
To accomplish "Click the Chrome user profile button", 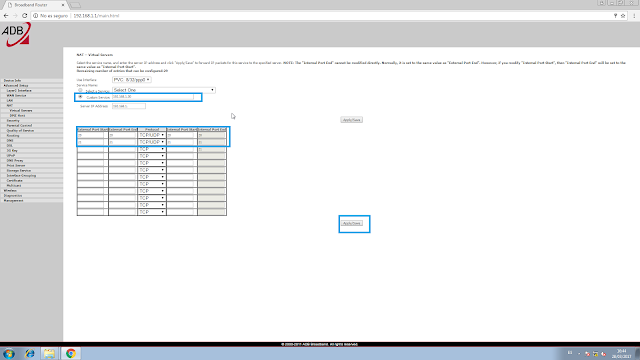I will pos(602,3).
